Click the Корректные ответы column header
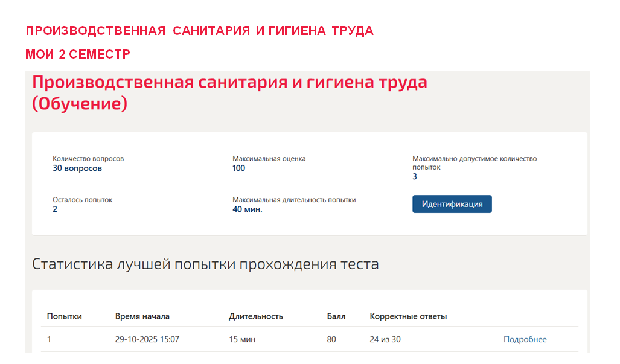This screenshot has height=364, width=620. (408, 316)
